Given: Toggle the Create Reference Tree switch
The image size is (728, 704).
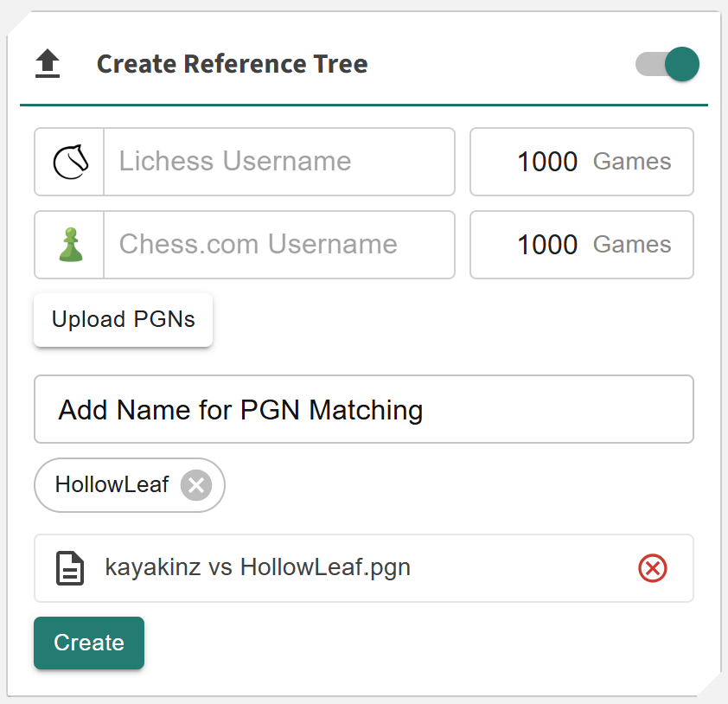Looking at the screenshot, I should [667, 64].
